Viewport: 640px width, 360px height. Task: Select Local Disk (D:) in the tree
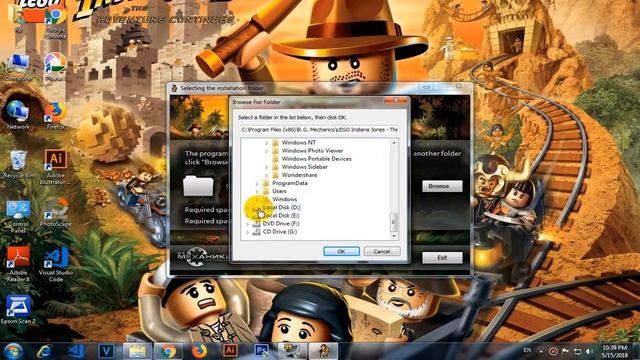[x=281, y=207]
